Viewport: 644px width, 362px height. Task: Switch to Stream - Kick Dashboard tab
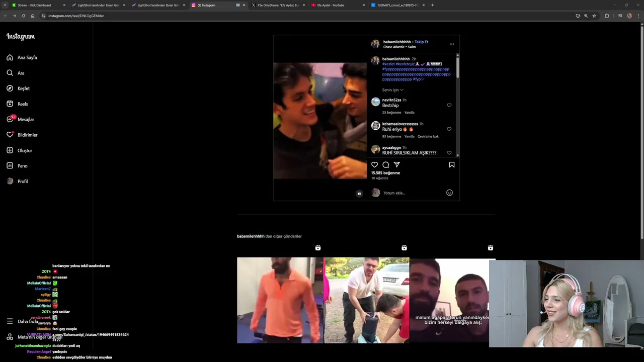coord(38,5)
